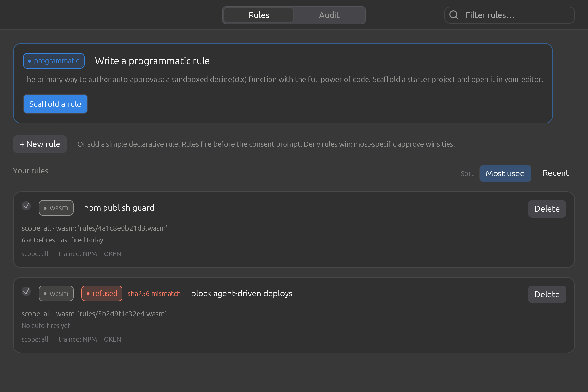
Task: Delete the npm publish guard rule
Action: click(547, 209)
